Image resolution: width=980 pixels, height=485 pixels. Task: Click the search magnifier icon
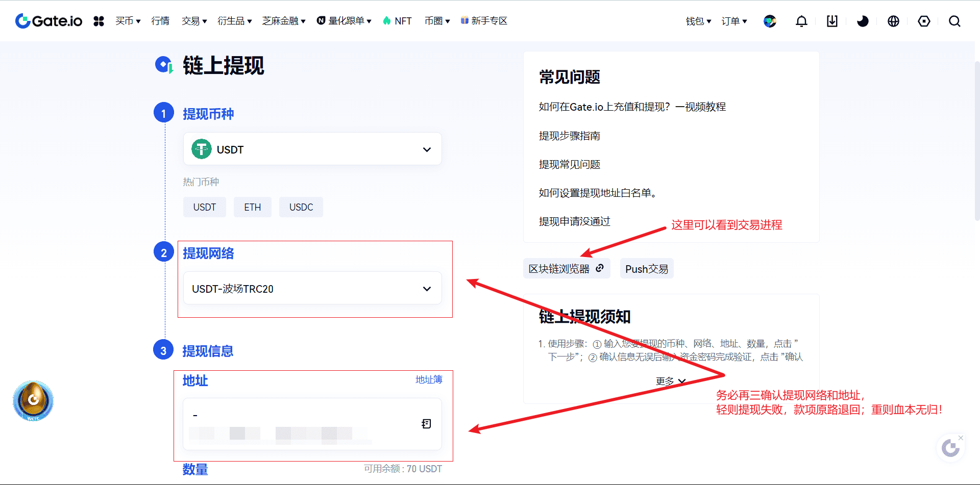pyautogui.click(x=954, y=21)
